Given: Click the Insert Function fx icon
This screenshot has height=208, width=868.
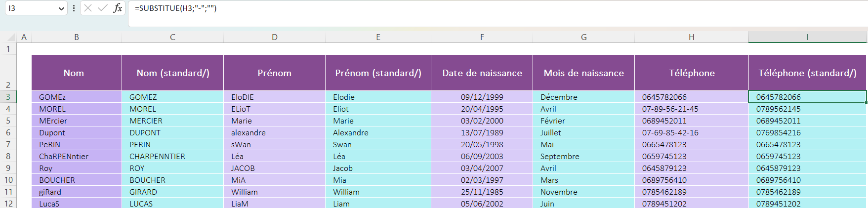Looking at the screenshot, I should coord(118,8).
